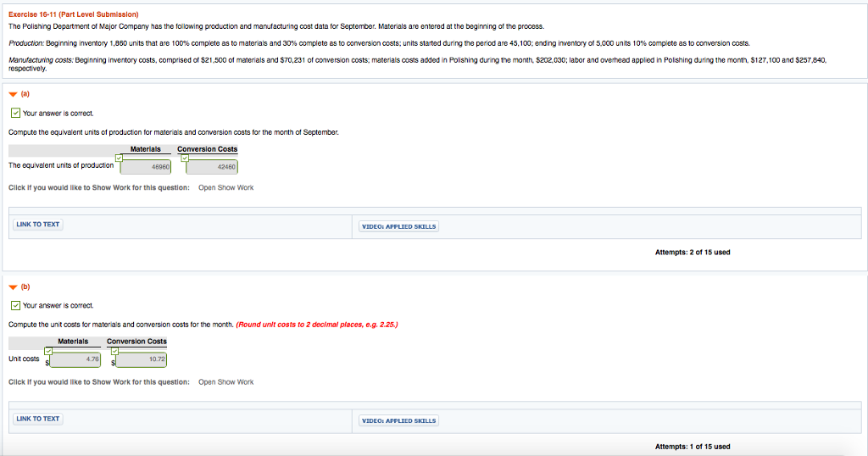Viewport: 868px width, 456px height.
Task: Click the checkmark badge above the 4.76 field
Action: click(48, 350)
